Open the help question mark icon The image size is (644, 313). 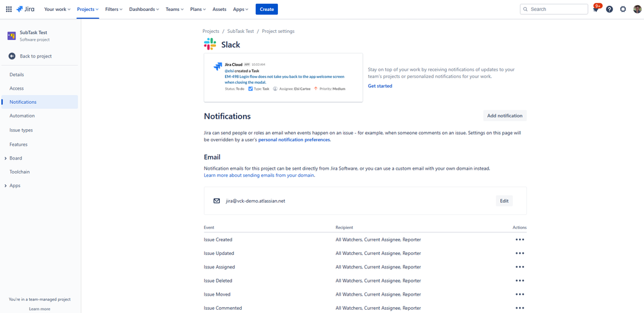[609, 9]
